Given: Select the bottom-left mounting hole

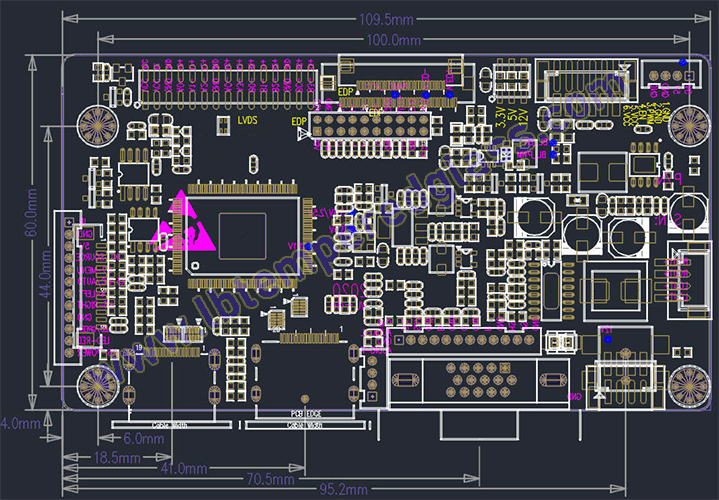Looking at the screenshot, I should (x=97, y=385).
